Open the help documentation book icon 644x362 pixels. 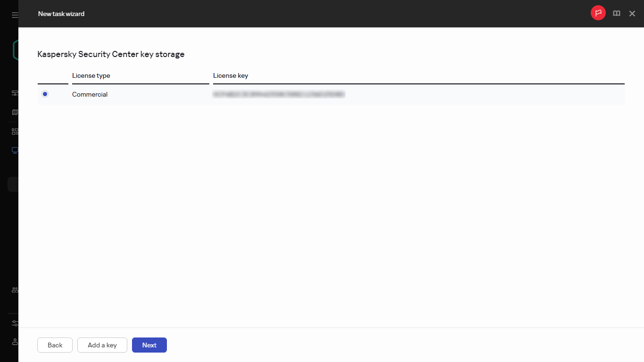pos(617,13)
